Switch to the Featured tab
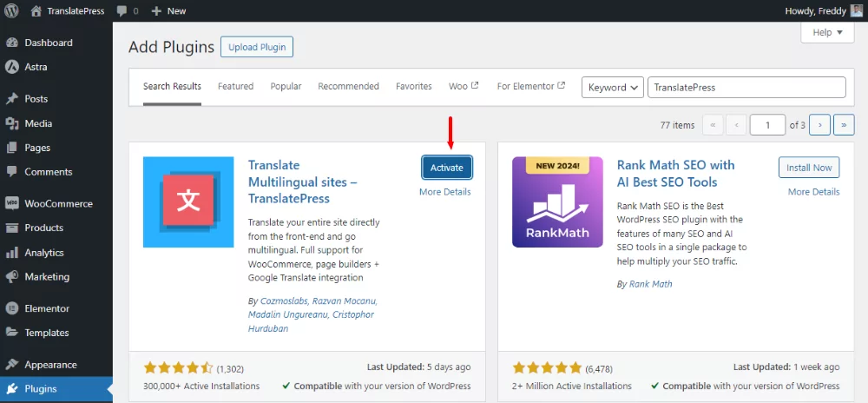Screen dimensions: 868x403 tap(236, 86)
